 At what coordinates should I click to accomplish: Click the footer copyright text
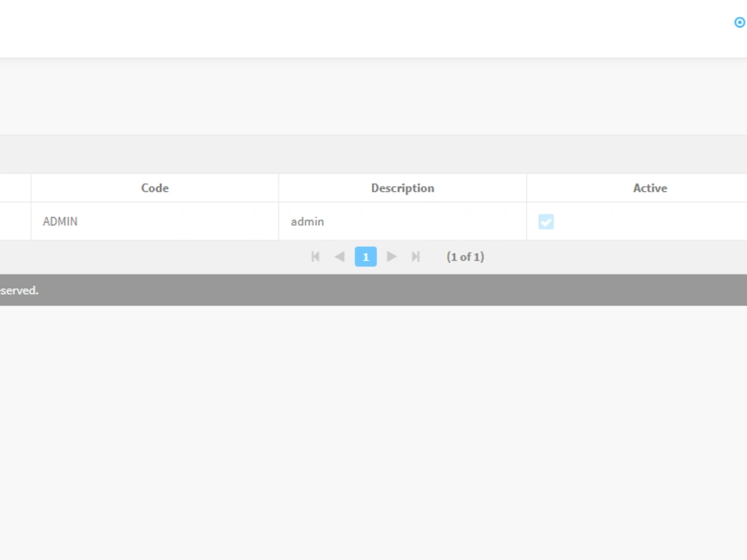coord(19,290)
